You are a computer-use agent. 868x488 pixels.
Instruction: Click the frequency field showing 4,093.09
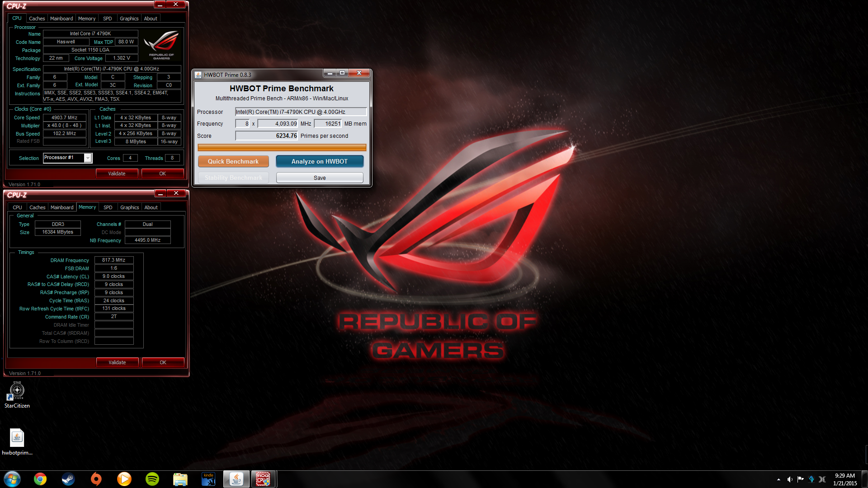click(x=278, y=123)
